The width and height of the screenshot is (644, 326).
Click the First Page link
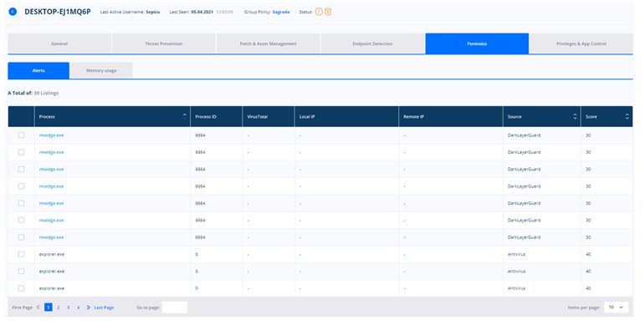[23, 307]
